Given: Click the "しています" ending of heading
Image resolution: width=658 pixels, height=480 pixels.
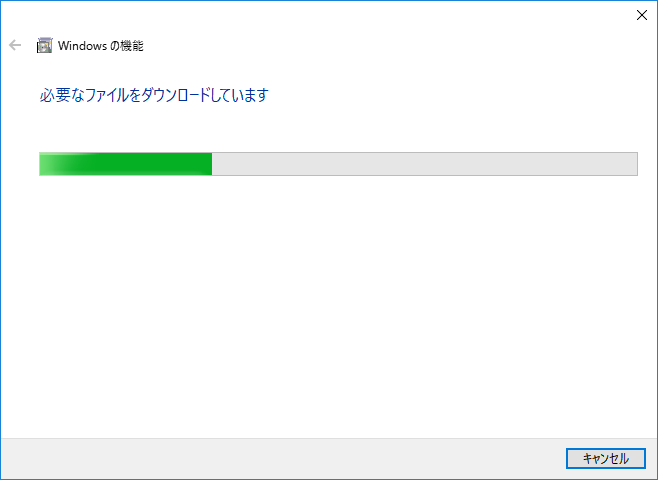Looking at the screenshot, I should click(239, 95).
